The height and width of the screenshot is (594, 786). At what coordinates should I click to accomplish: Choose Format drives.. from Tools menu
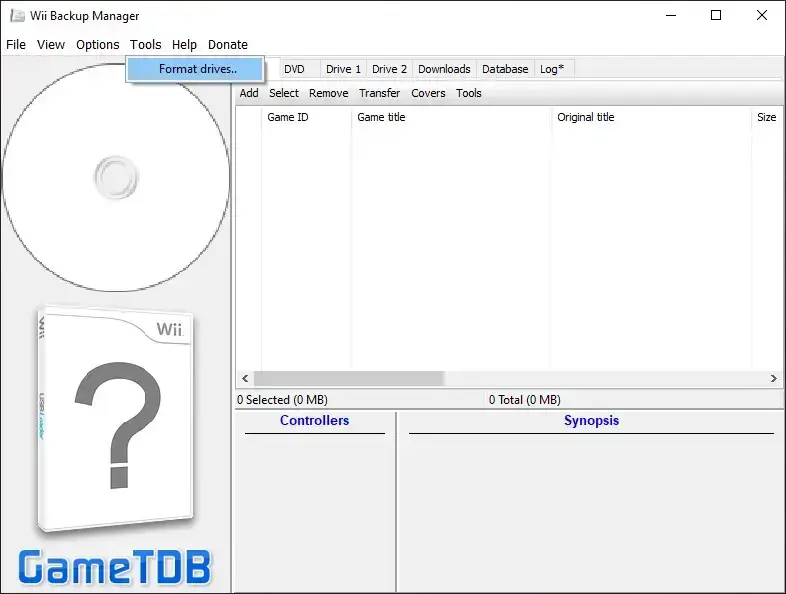tap(195, 69)
